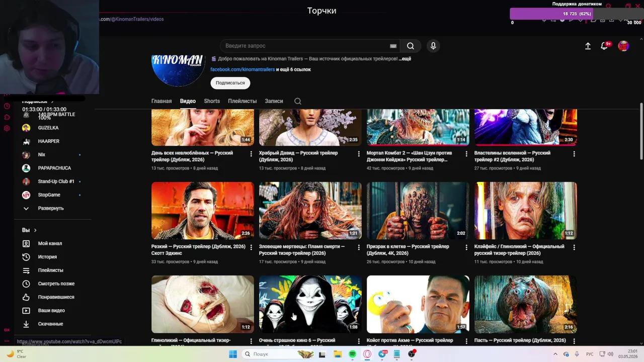
Task: Click the donation goal progress bar
Action: [576, 14]
